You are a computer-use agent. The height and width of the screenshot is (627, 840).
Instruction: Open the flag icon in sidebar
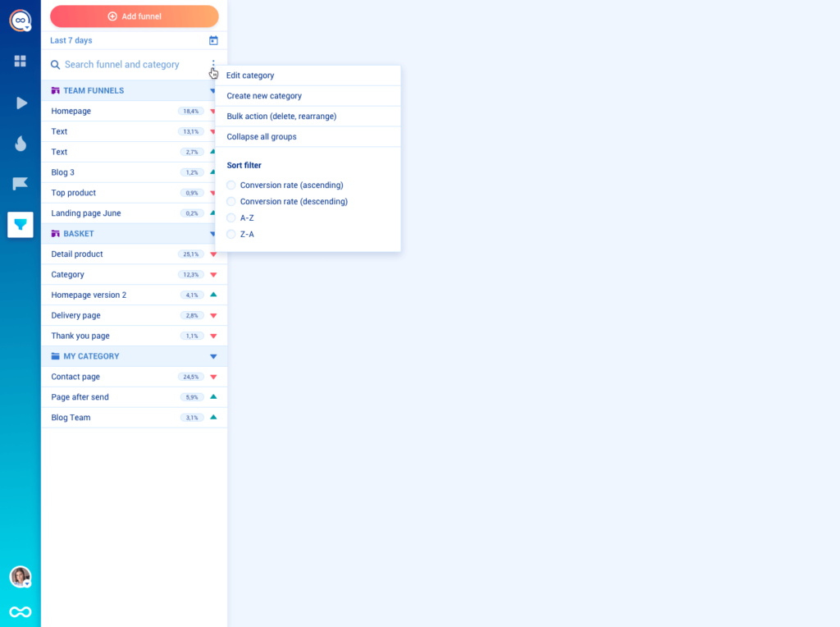[x=20, y=184]
